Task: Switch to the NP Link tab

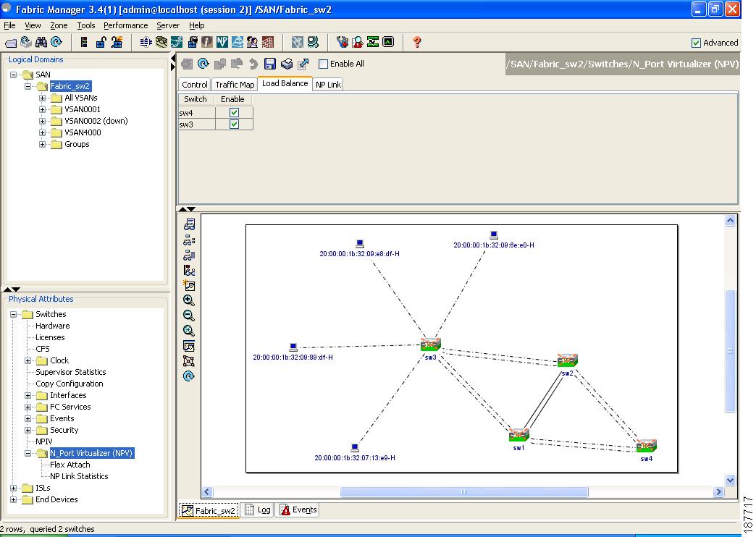Action: [x=327, y=84]
